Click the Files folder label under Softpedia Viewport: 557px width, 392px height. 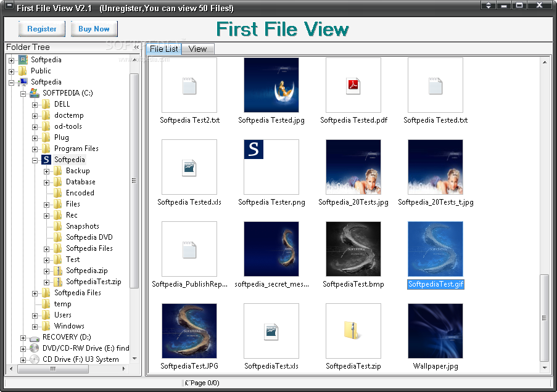[x=73, y=204]
